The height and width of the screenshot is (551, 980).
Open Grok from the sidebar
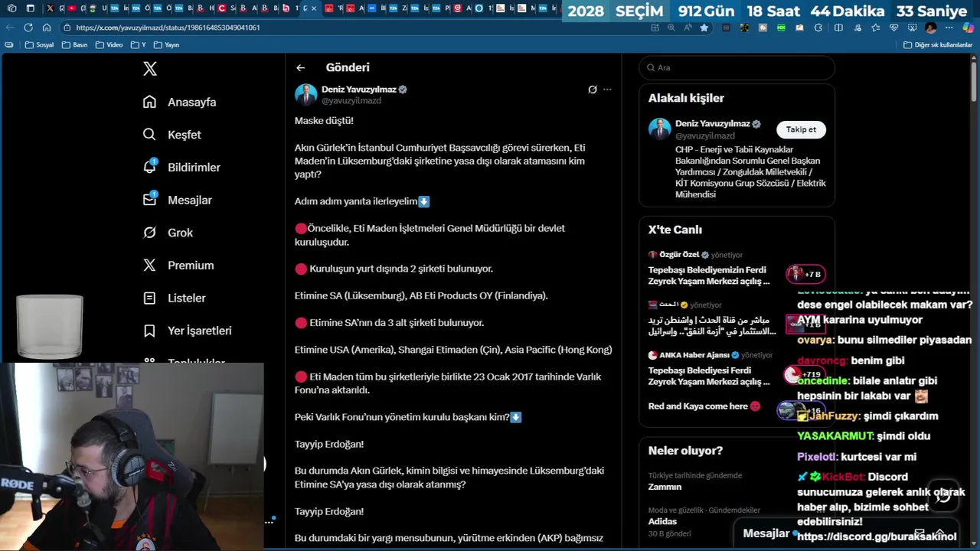168,233
